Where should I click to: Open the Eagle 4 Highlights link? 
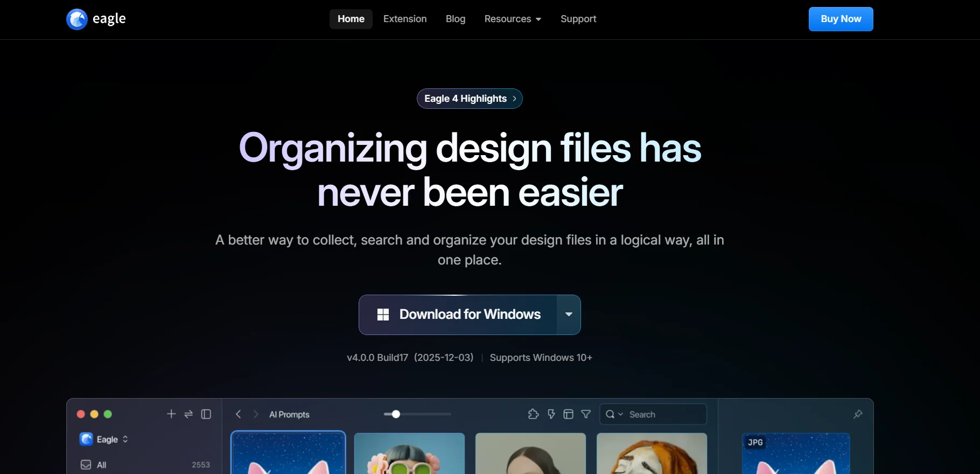tap(470, 99)
